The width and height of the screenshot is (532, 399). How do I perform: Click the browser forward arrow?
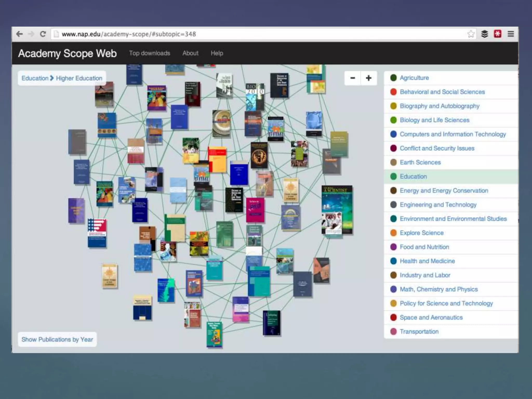31,34
